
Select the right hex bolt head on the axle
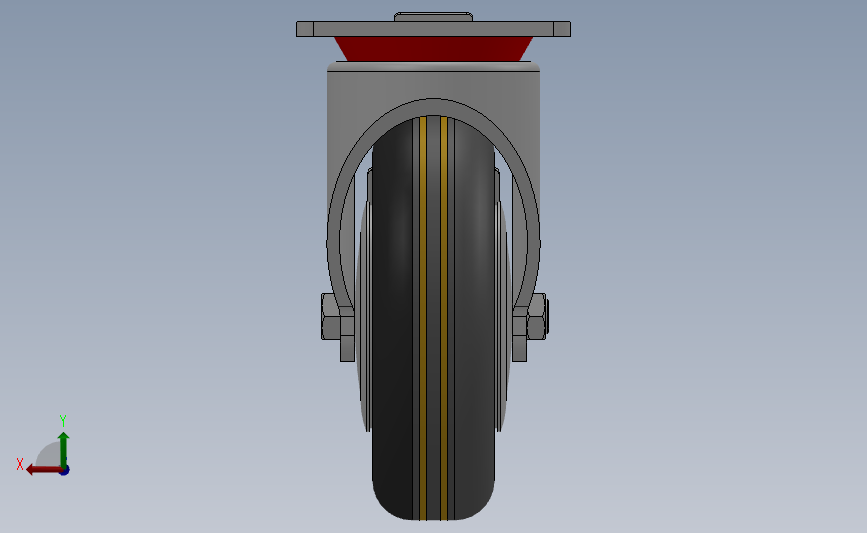tap(537, 317)
